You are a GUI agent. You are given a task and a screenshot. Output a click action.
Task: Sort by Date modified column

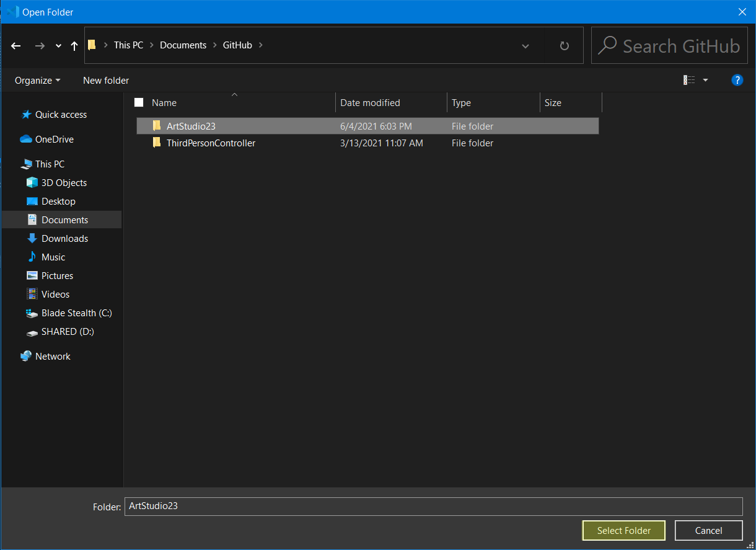coord(370,103)
